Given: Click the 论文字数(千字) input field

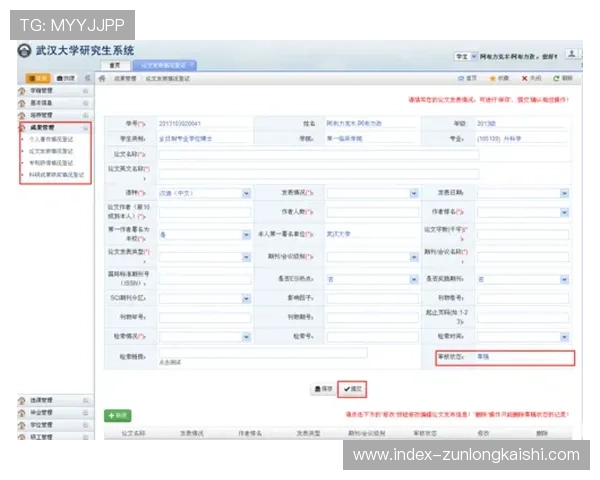Looking at the screenshot, I should pyautogui.click(x=523, y=235).
